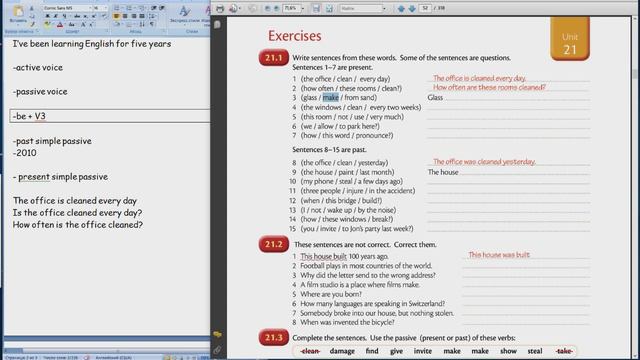Open the attachments paperclip panel icon

tap(217, 350)
